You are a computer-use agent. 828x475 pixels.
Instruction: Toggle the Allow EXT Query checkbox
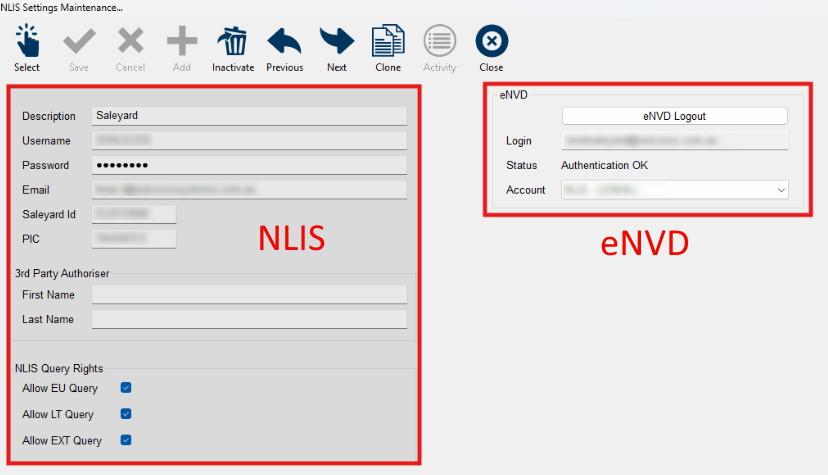[126, 440]
